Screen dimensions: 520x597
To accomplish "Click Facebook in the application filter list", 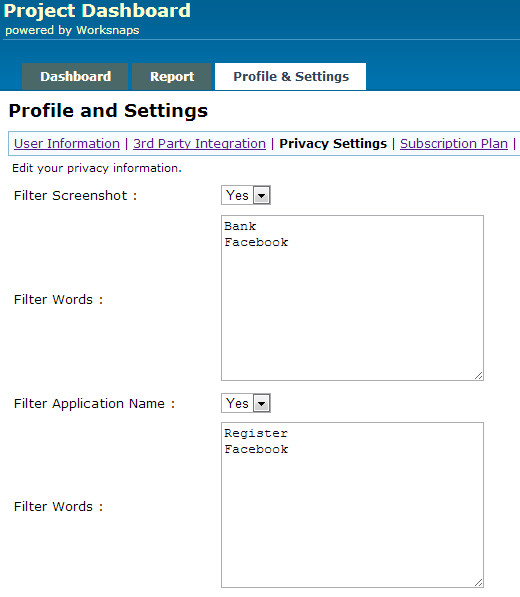I will point(256,449).
